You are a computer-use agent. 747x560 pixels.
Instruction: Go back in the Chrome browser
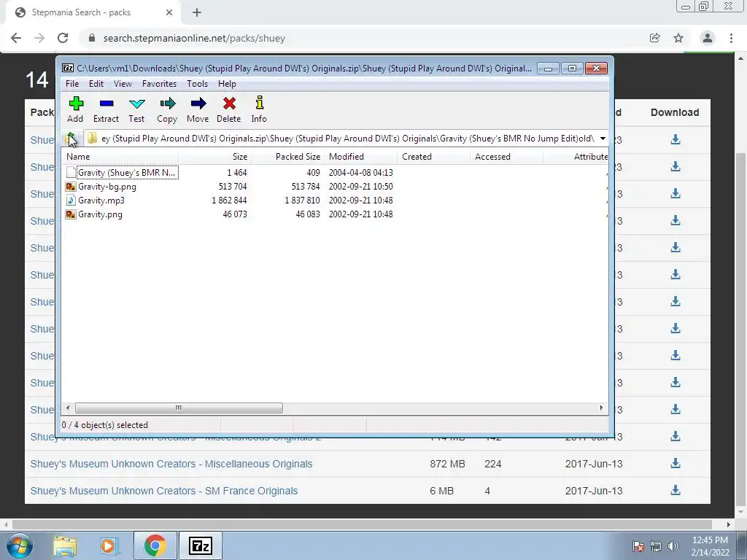pyautogui.click(x=16, y=38)
